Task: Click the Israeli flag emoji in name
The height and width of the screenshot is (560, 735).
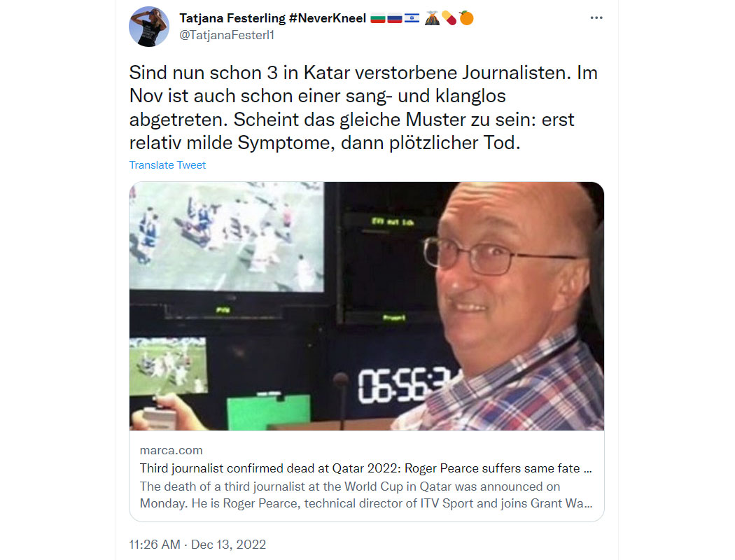Action: tap(412, 19)
